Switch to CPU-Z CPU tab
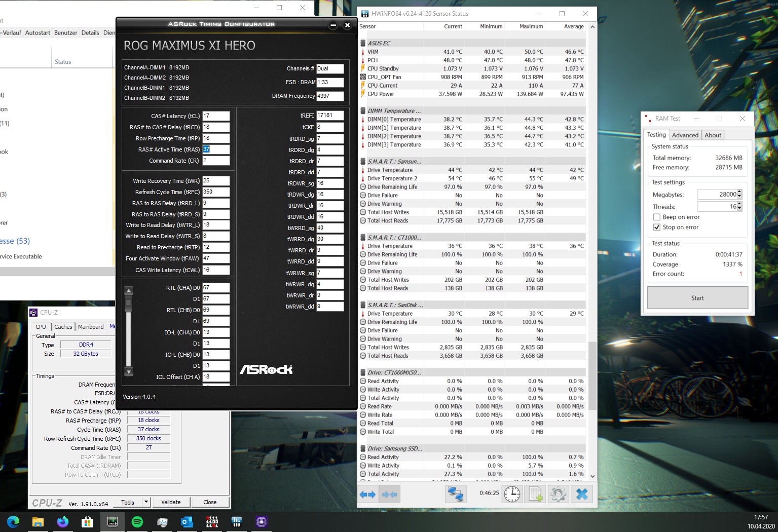The width and height of the screenshot is (778, 532). (x=41, y=327)
